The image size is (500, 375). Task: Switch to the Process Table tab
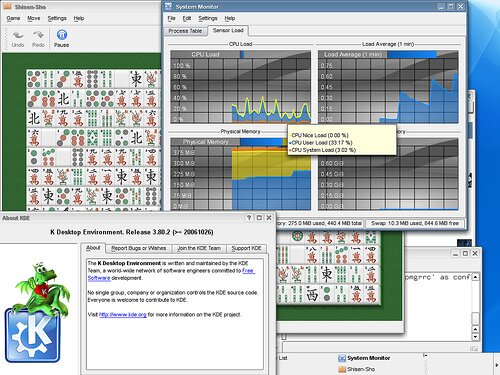pos(185,31)
